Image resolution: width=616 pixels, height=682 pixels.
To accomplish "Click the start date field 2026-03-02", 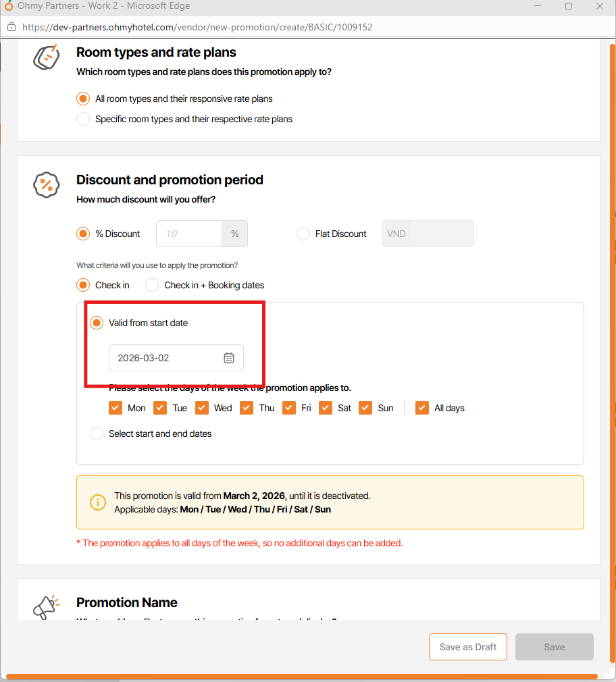I will 166,358.
